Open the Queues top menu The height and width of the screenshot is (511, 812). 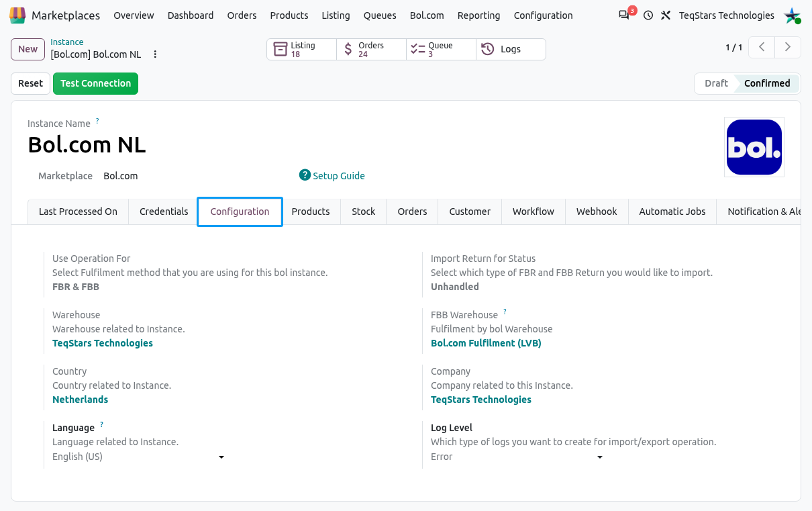380,15
